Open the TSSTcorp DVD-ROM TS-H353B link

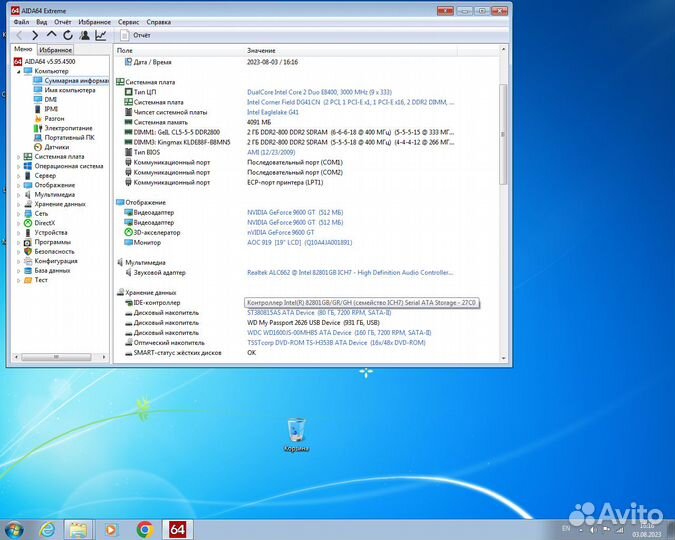click(x=336, y=343)
